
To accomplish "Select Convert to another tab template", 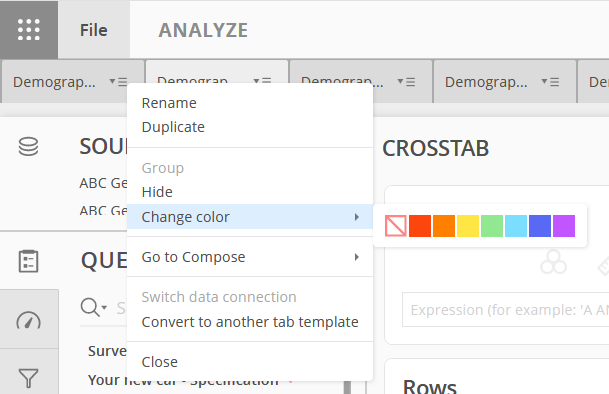I will coord(250,322).
